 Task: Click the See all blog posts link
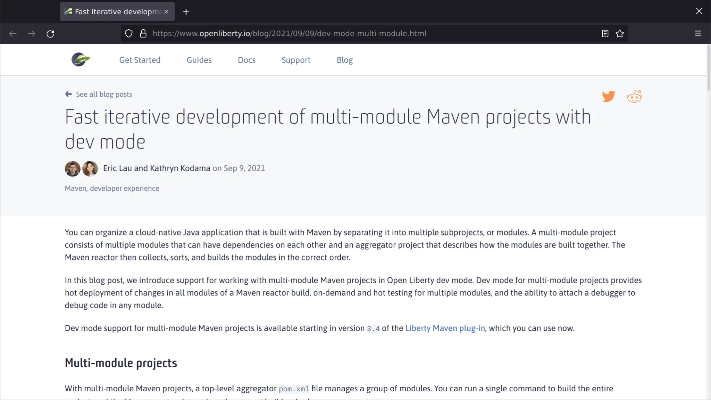(x=98, y=94)
